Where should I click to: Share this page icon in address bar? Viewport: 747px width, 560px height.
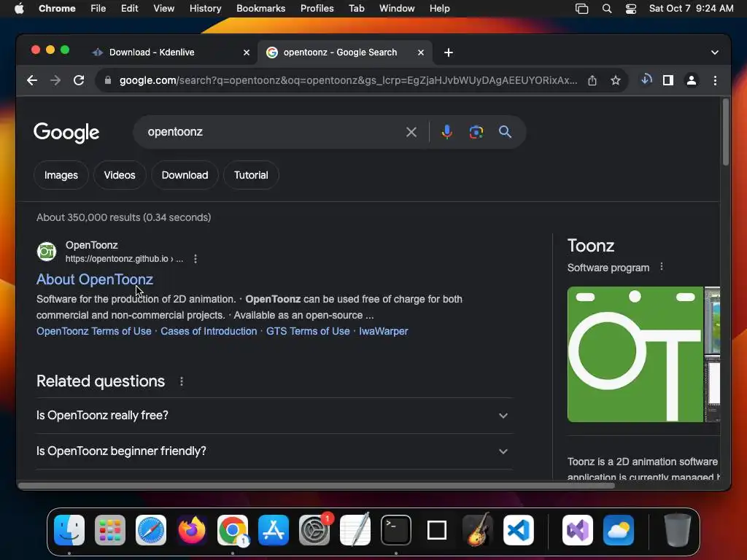coord(592,80)
